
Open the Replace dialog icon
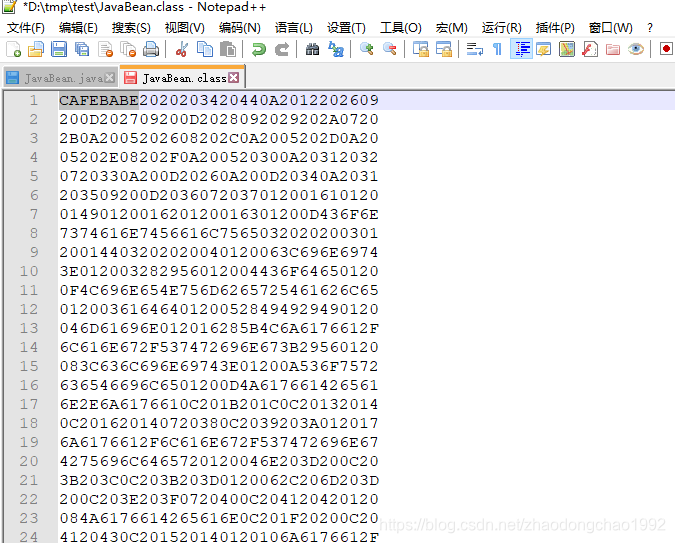tap(336, 49)
